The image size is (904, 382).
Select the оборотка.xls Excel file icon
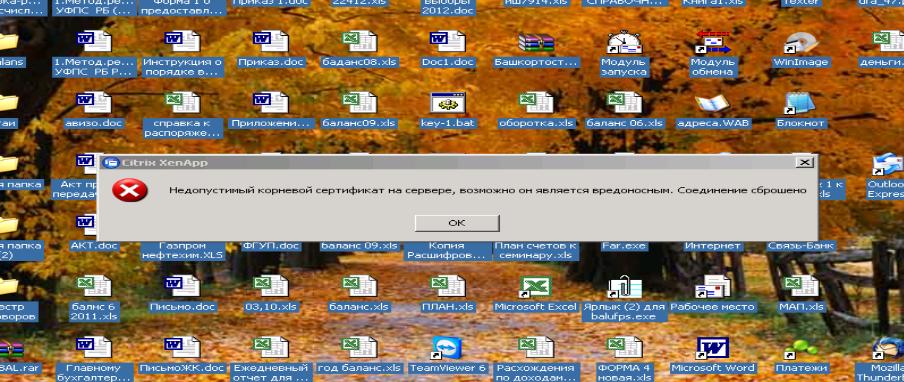point(536,103)
